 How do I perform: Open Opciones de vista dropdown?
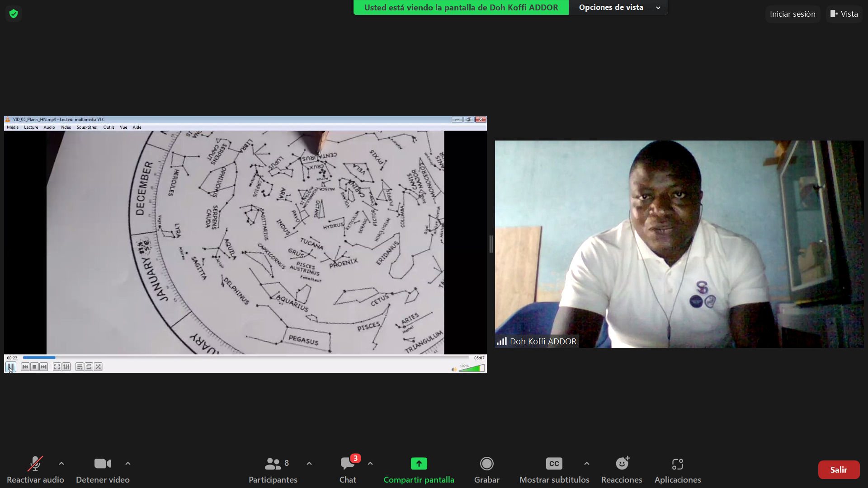tap(618, 7)
